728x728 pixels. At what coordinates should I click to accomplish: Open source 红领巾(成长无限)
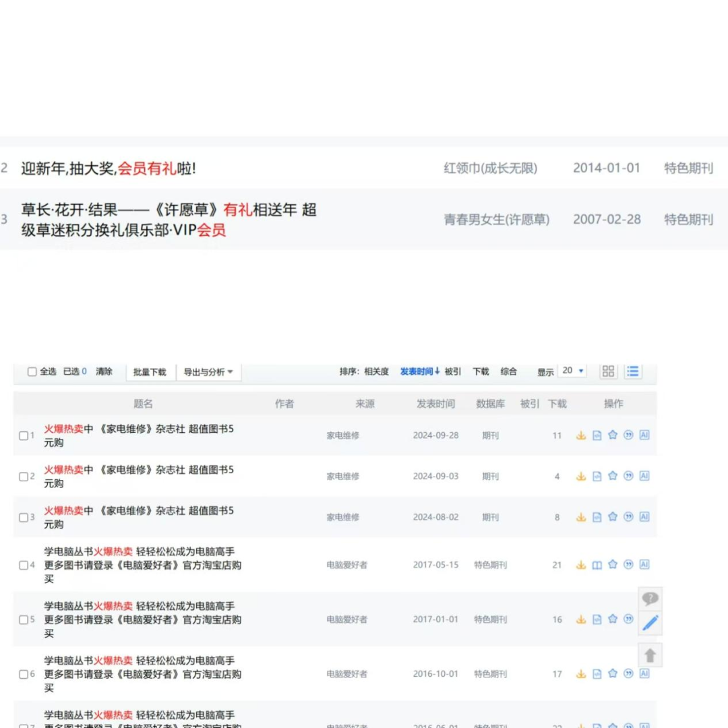[490, 168]
